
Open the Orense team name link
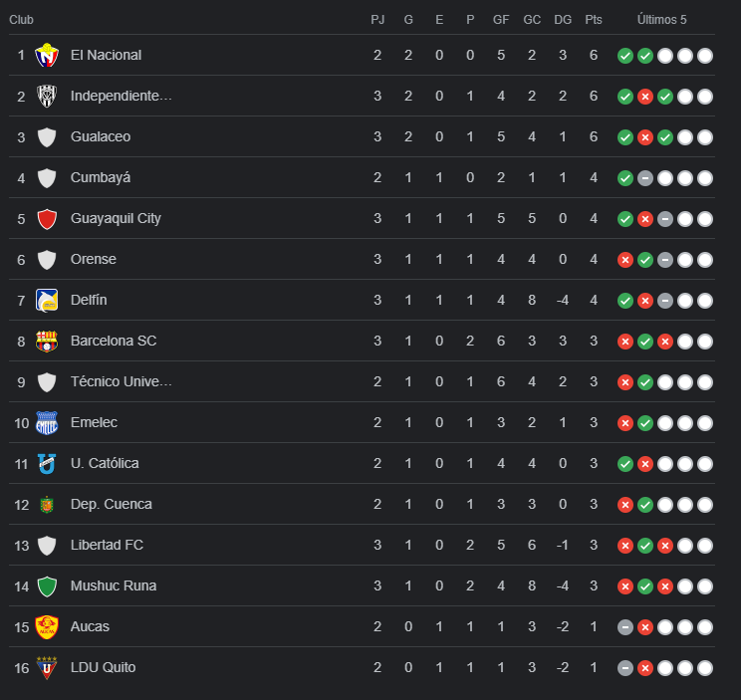tap(94, 260)
